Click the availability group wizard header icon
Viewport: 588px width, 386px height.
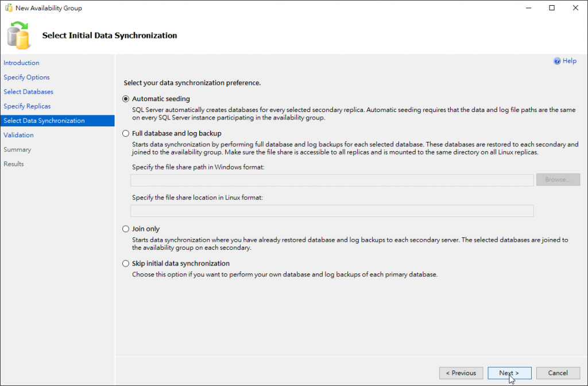18,35
